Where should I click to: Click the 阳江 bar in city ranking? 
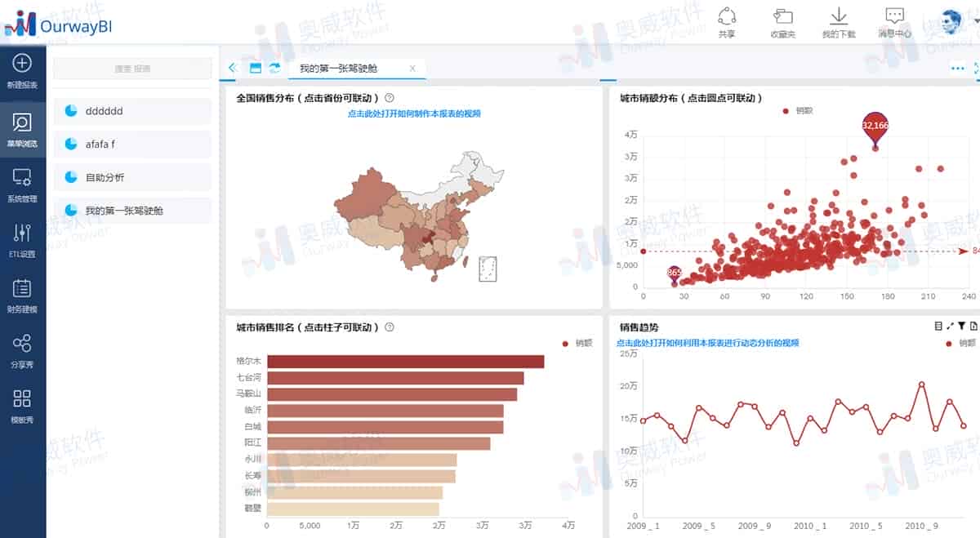coord(379,443)
